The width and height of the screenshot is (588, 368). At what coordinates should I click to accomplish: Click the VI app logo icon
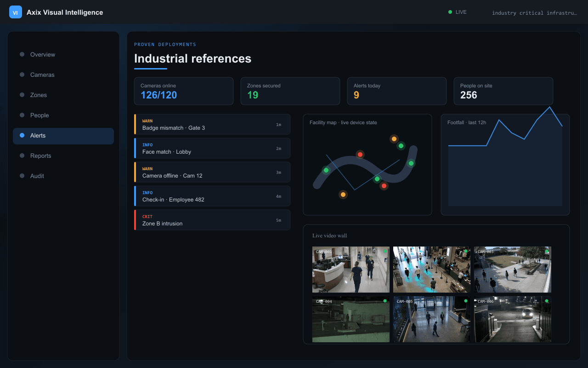[x=16, y=12]
